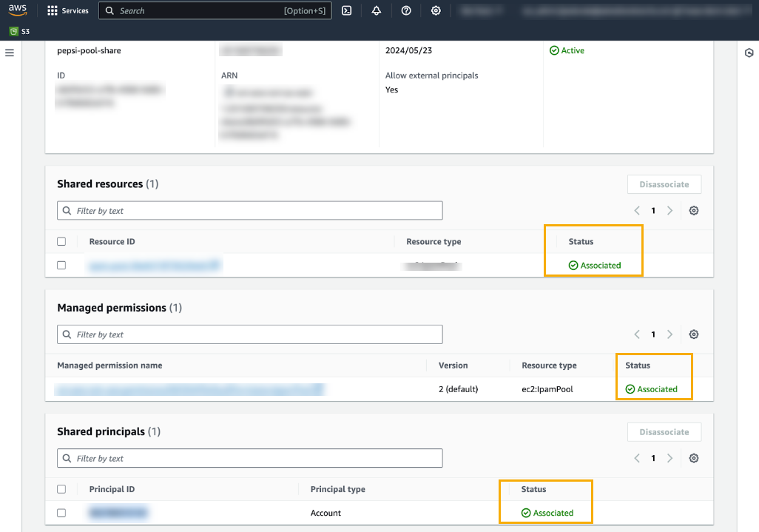
Task: Open the top navigation settings gear
Action: (x=436, y=10)
